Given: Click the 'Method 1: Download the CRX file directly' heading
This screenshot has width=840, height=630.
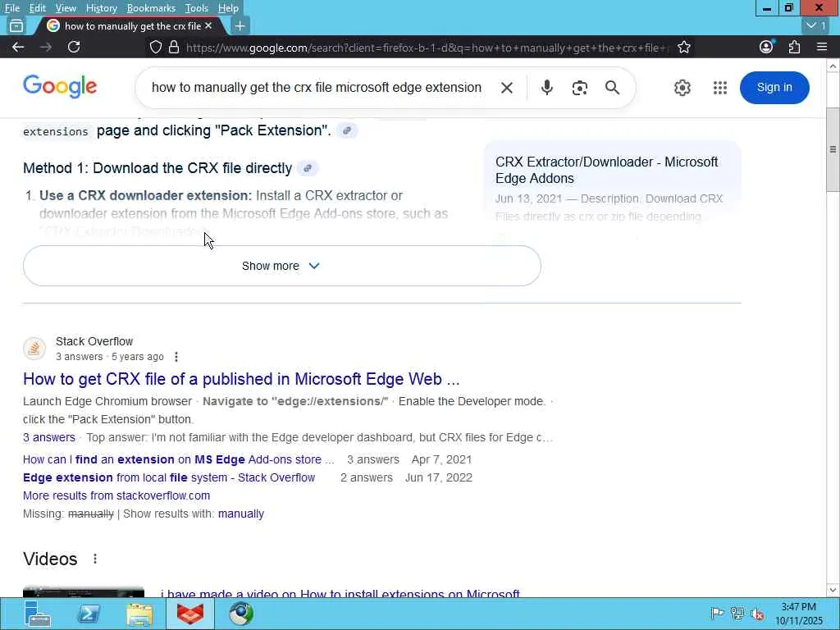Looking at the screenshot, I should pyautogui.click(x=157, y=168).
